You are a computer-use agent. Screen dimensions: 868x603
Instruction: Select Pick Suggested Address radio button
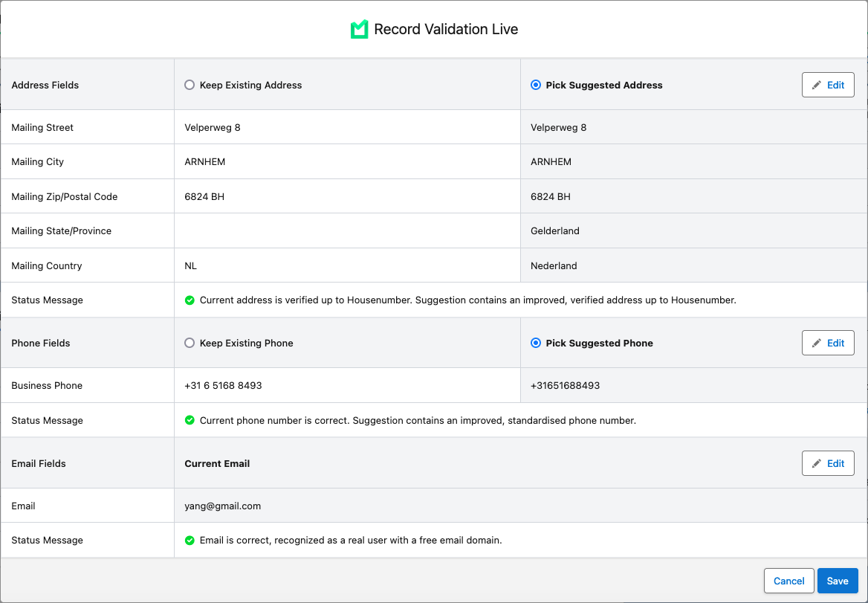[x=536, y=85]
